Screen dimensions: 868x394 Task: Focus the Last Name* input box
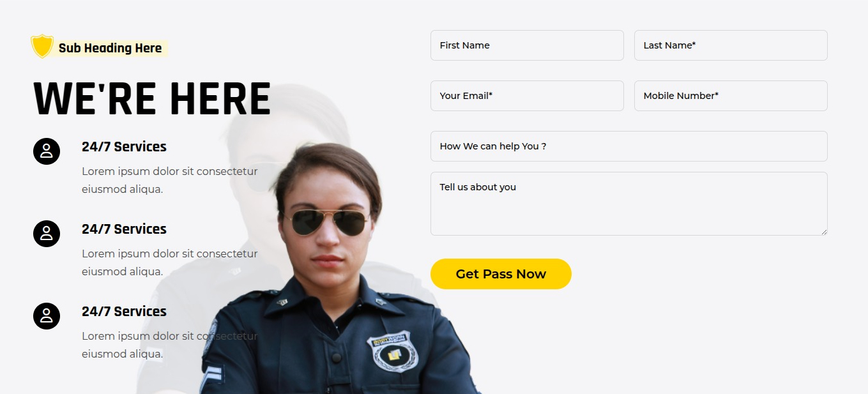(731, 45)
